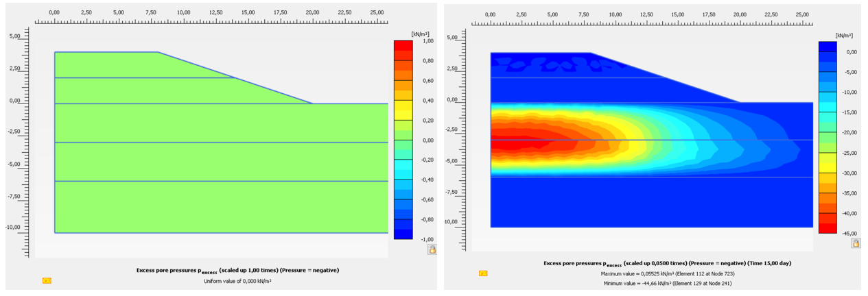Click the yellow icon below the left plot
This screenshot has width=868, height=296.
coord(47,280)
